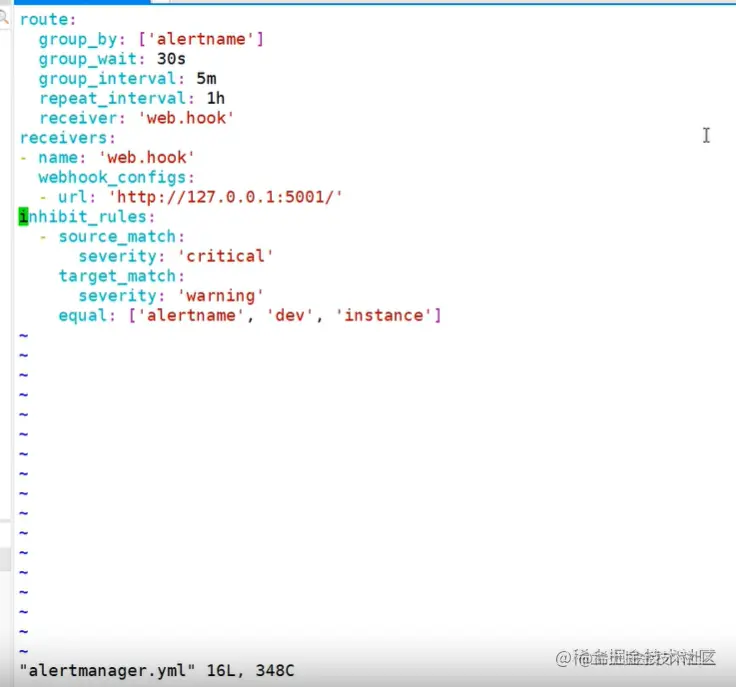The height and width of the screenshot is (687, 736).
Task: Click the 'warning' severity value
Action: tap(221, 296)
